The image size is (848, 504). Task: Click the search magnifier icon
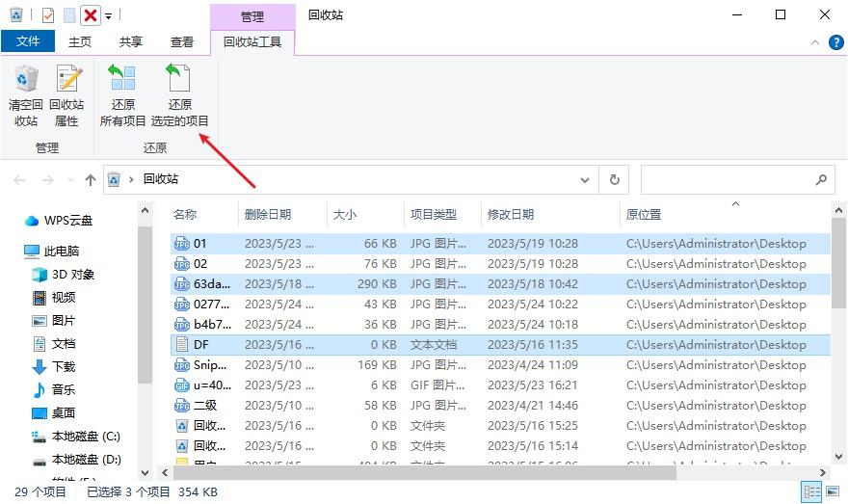click(821, 179)
